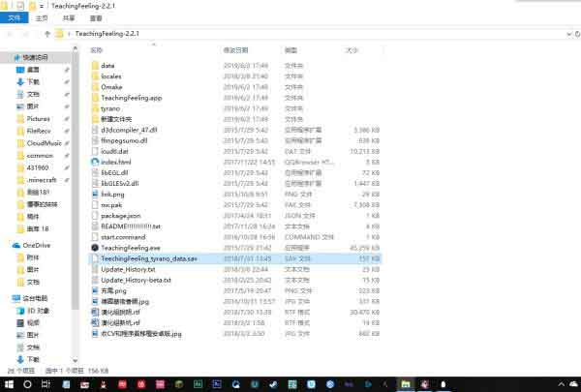Show hidden system tray icons chevron
The height and width of the screenshot is (392, 581).
click(x=561, y=384)
